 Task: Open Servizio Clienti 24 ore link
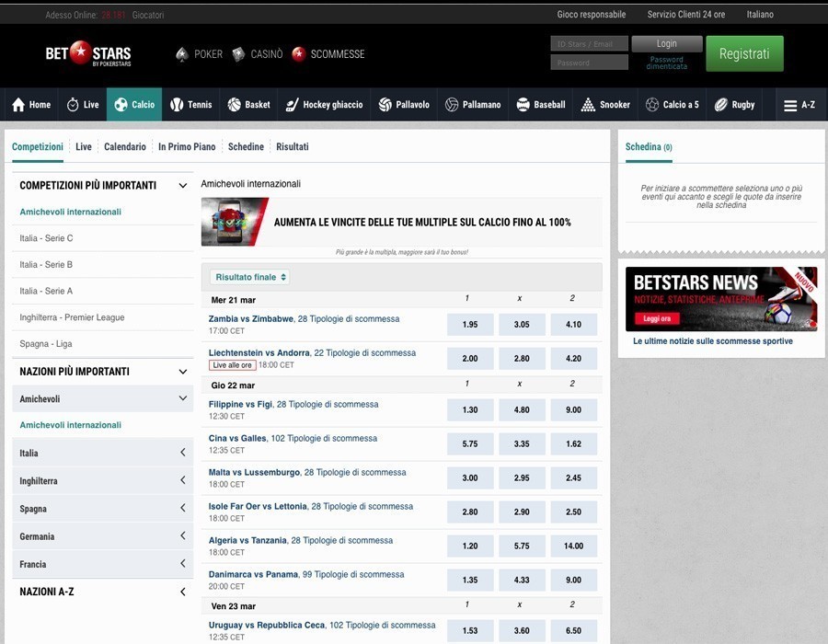686,14
